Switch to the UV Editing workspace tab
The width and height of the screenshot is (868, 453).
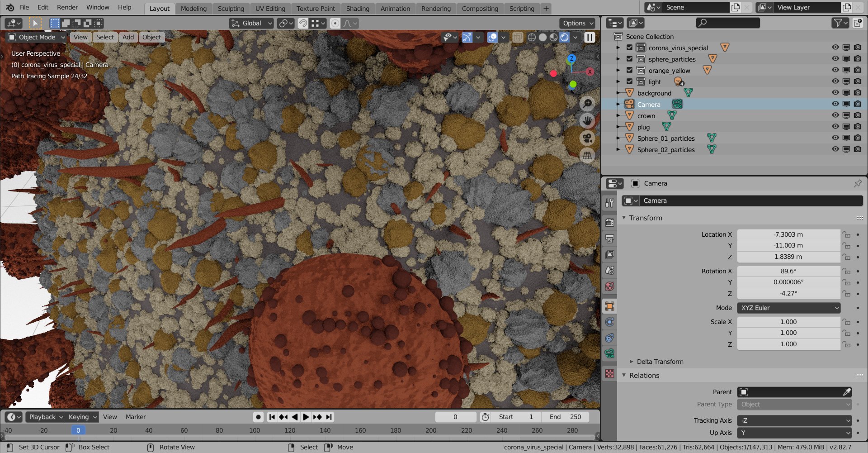[270, 9]
